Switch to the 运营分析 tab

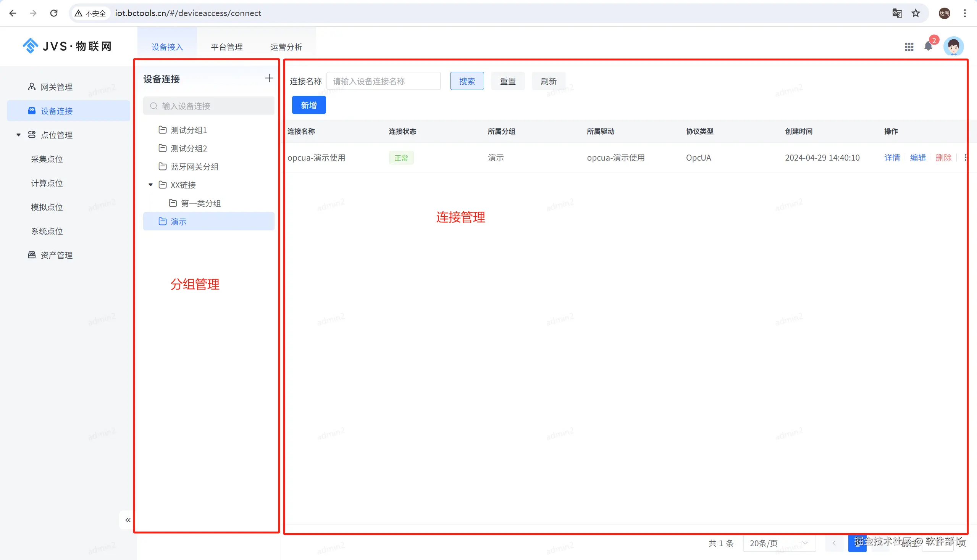tap(286, 47)
